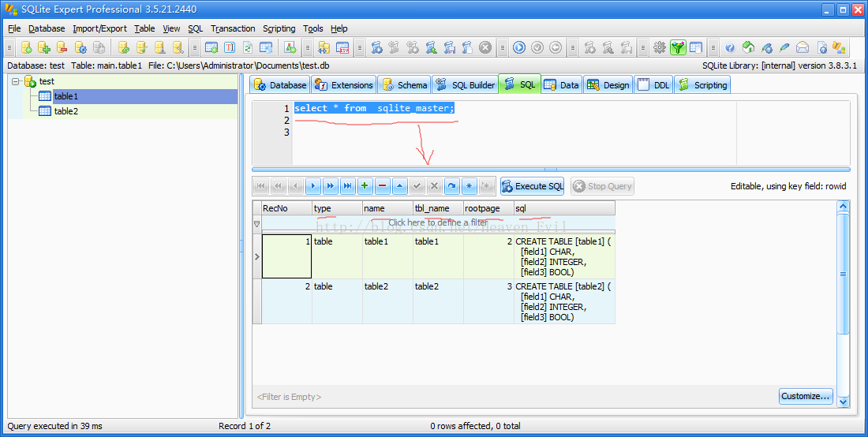Click the Rename (text T) toolbar icon
868x437 pixels.
(229, 47)
